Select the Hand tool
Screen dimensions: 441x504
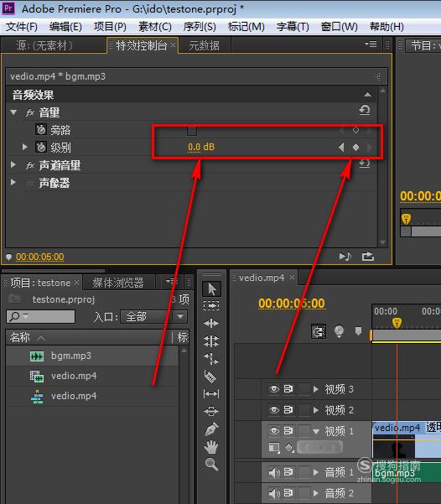(x=211, y=447)
